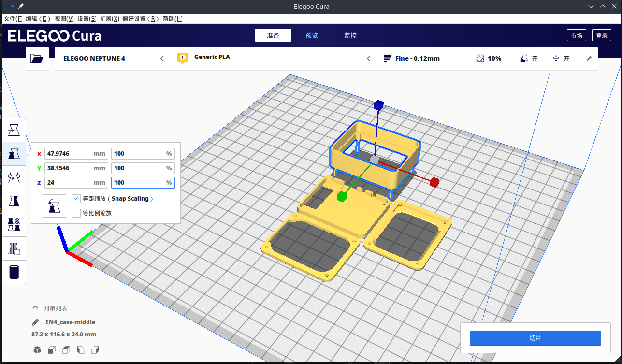Screen dimensions: 622x364
Task: Open the 编辑(E) menu
Action: [38, 19]
